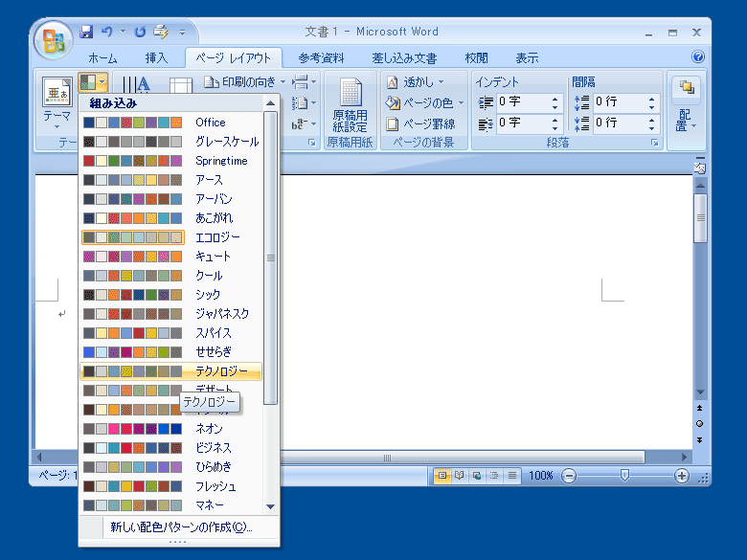
Task: Click color list scroll down arrow
Action: click(x=271, y=506)
